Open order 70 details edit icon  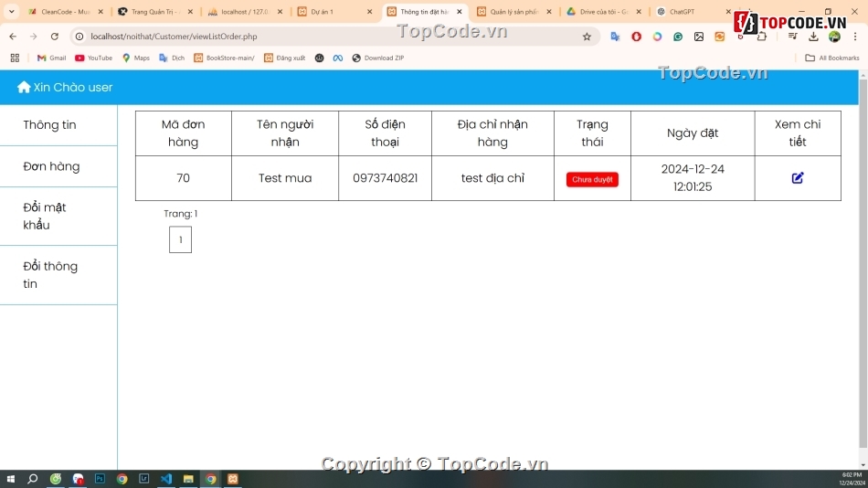click(797, 178)
